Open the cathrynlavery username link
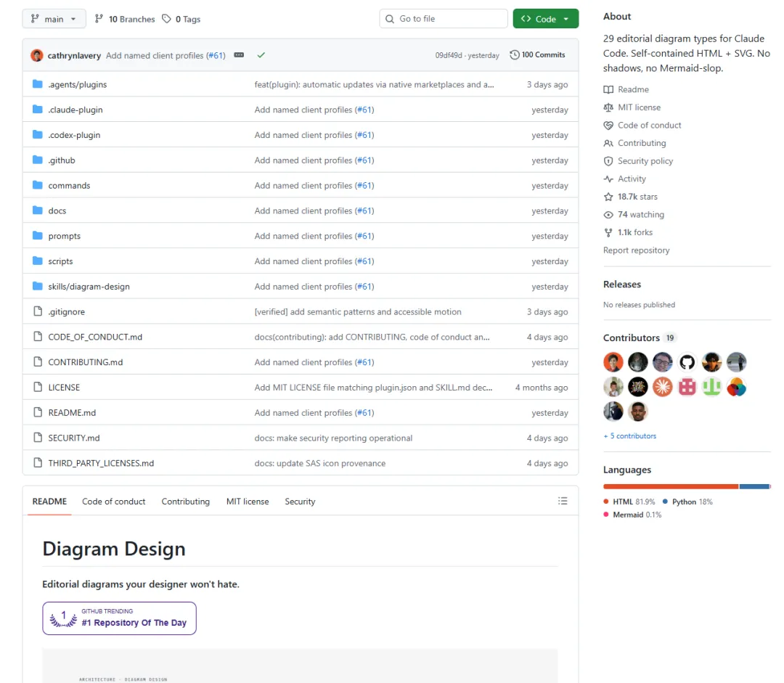Image resolution: width=784 pixels, height=683 pixels. (74, 55)
